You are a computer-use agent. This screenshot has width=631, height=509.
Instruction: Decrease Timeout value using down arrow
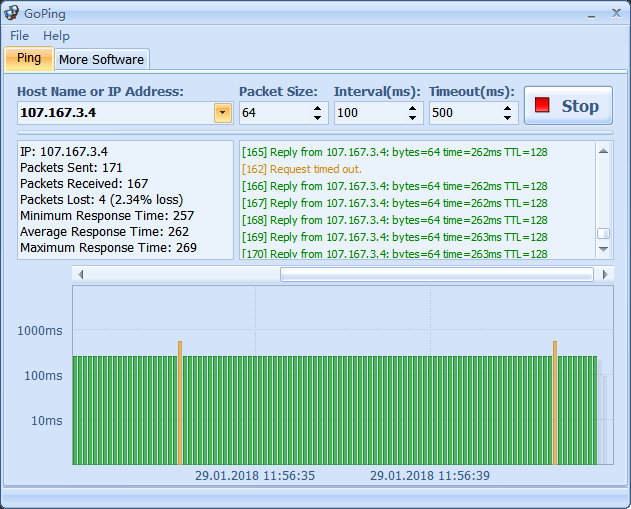tap(508, 118)
